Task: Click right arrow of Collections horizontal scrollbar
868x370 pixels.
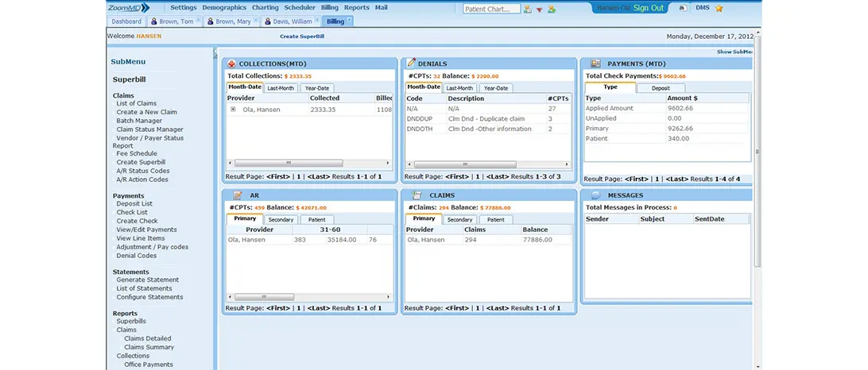Action: (388, 163)
